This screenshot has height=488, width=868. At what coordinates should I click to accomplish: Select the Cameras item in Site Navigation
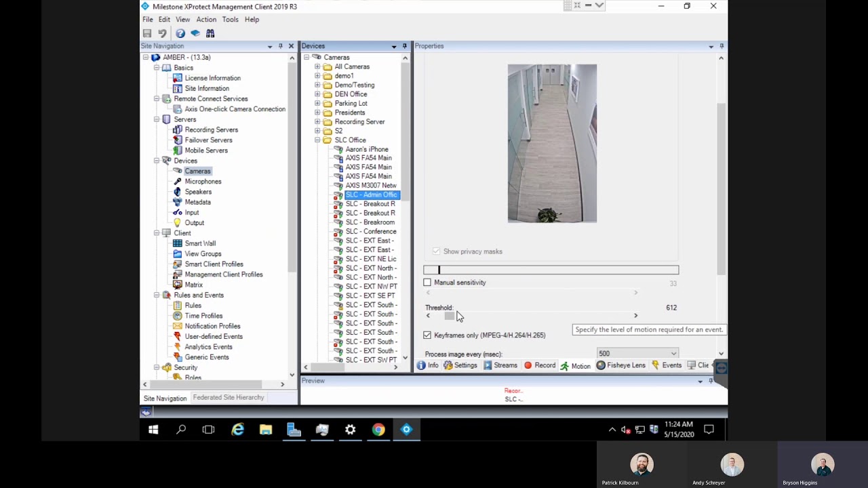(197, 171)
